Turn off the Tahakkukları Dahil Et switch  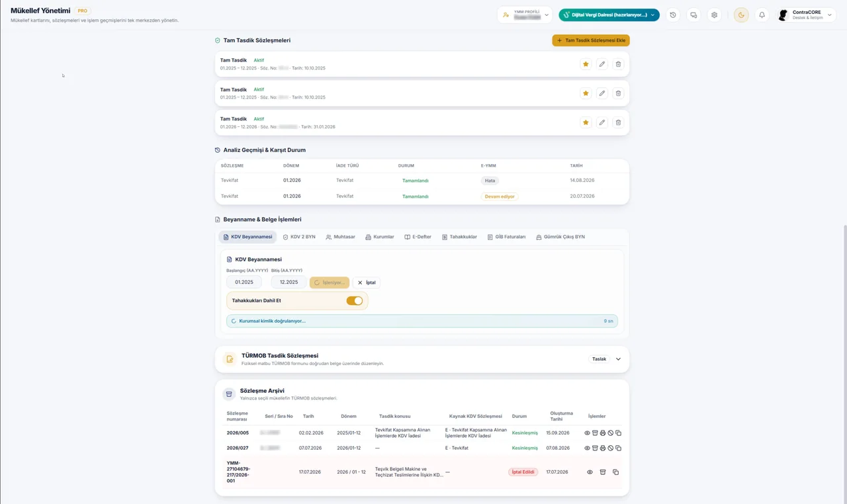click(355, 301)
